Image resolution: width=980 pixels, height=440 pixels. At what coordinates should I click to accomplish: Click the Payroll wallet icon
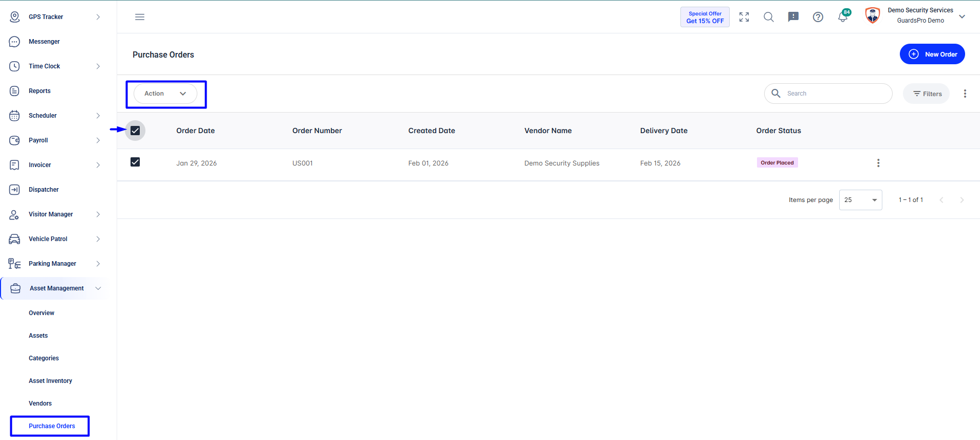(14, 140)
